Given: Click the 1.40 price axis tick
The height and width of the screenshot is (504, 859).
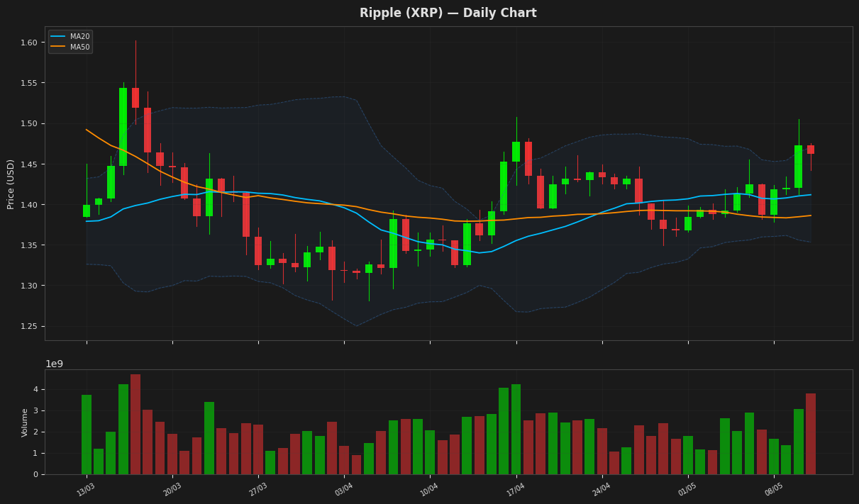Looking at the screenshot, I should click(28, 205).
